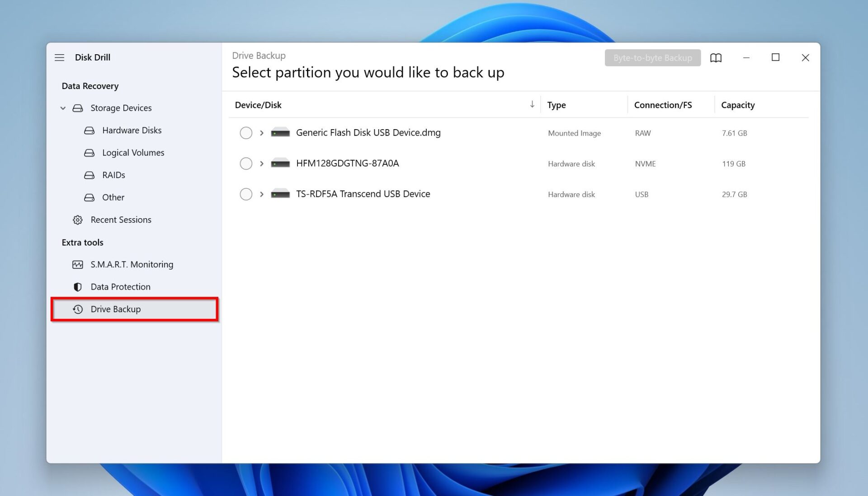The width and height of the screenshot is (868, 496).
Task: Expand the HFM128GDGTNG-87A0A disk partitions
Action: coord(261,164)
